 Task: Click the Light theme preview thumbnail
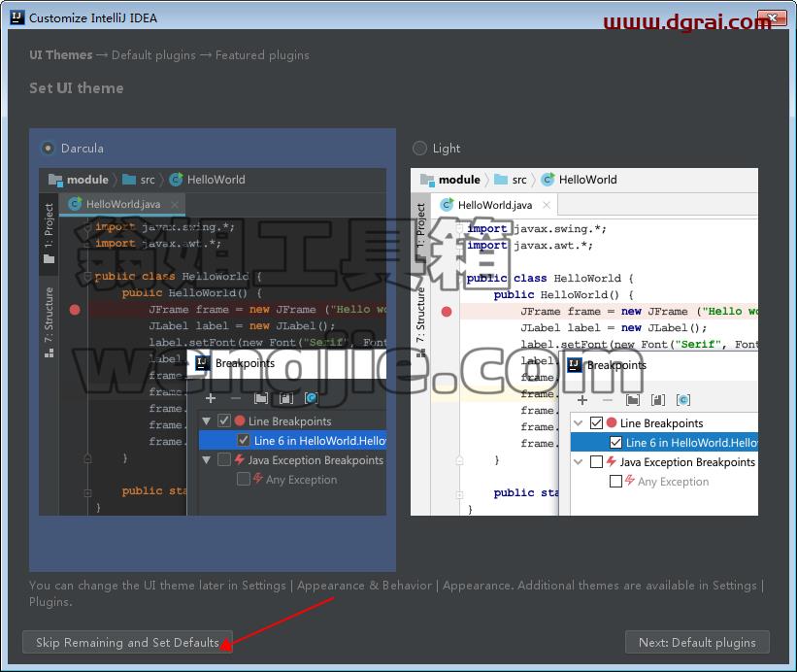pos(584,342)
